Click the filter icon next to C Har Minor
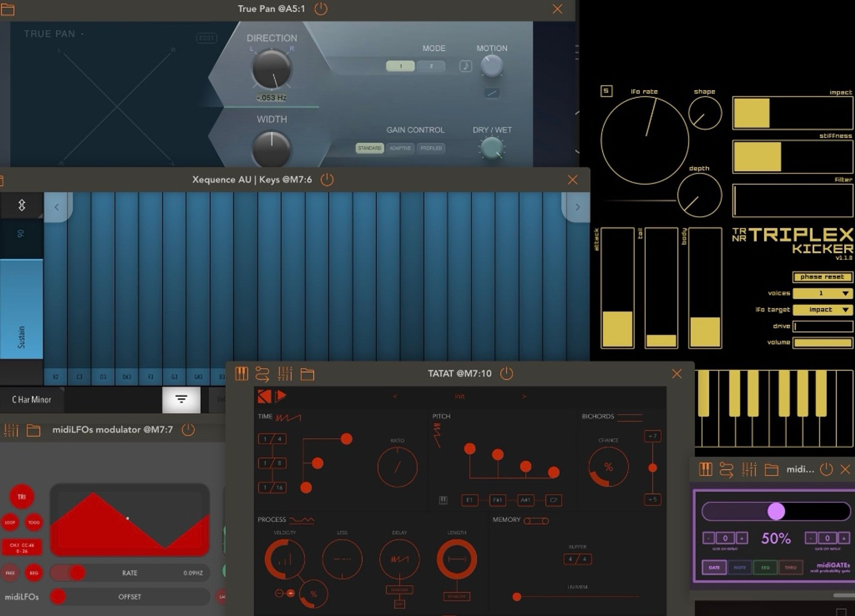Screen dimensions: 855x616 coord(181,399)
